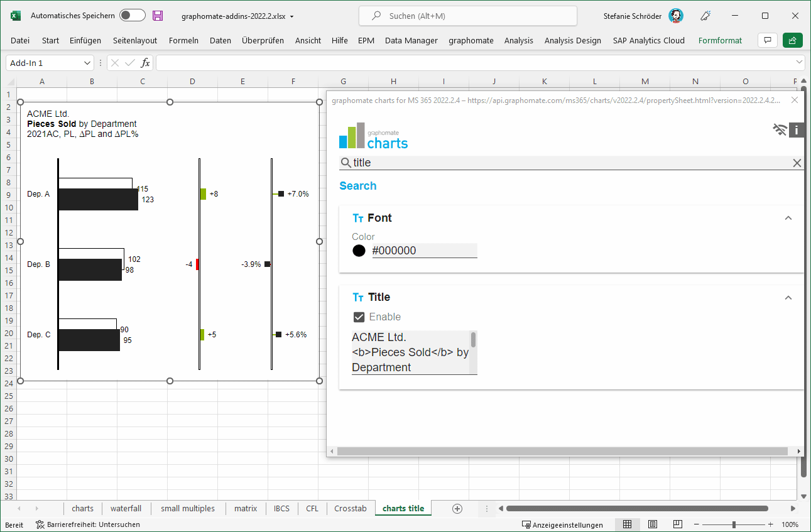811x532 pixels.
Task: Clear the title search with X icon
Action: pyautogui.click(x=797, y=163)
